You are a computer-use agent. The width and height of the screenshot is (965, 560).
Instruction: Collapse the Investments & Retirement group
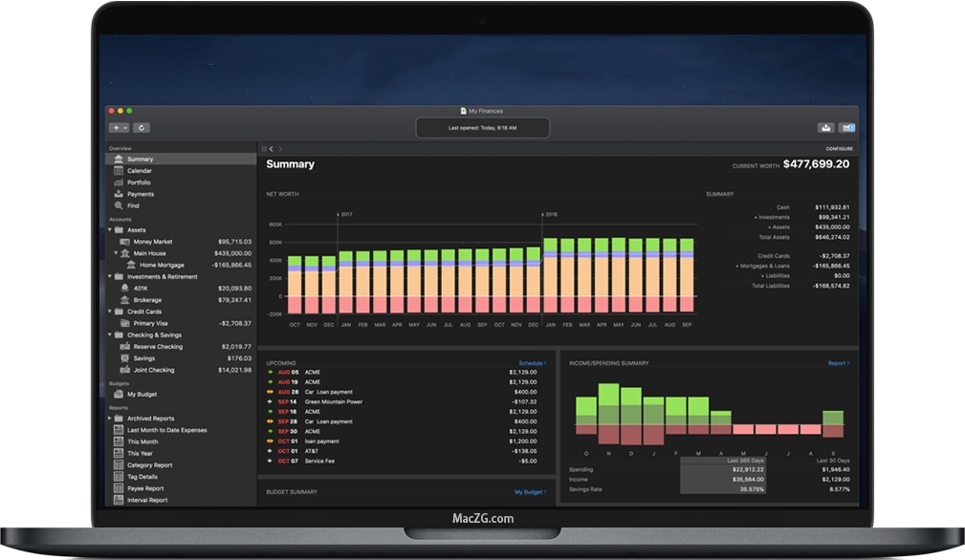pyautogui.click(x=109, y=276)
